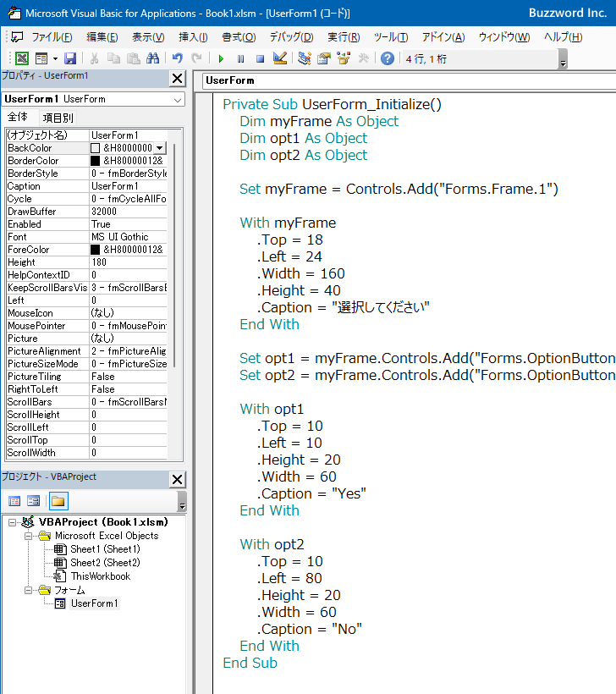Close the プロジェクト - VBAProject panel
Screen dimensions: 616x694
tap(177, 479)
